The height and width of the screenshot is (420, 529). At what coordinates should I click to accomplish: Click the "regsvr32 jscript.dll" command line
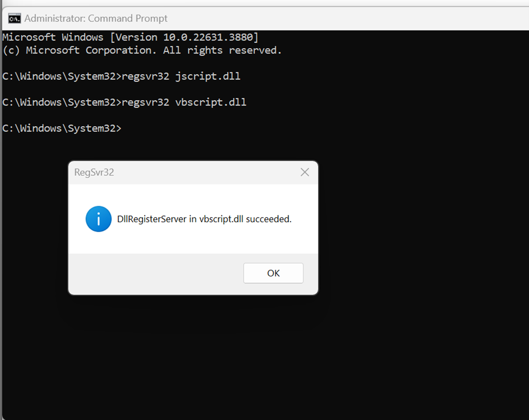point(181,76)
